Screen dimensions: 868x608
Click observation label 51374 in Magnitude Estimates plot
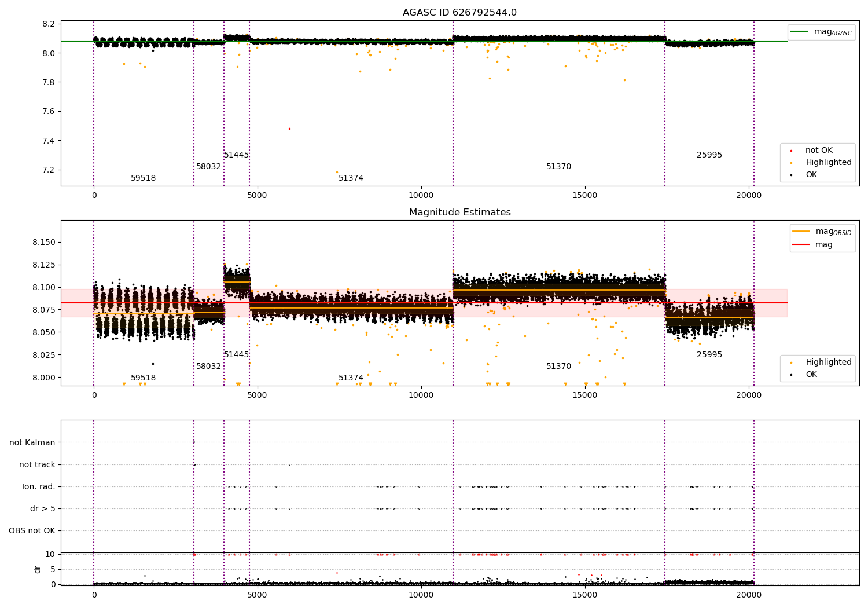coord(351,378)
